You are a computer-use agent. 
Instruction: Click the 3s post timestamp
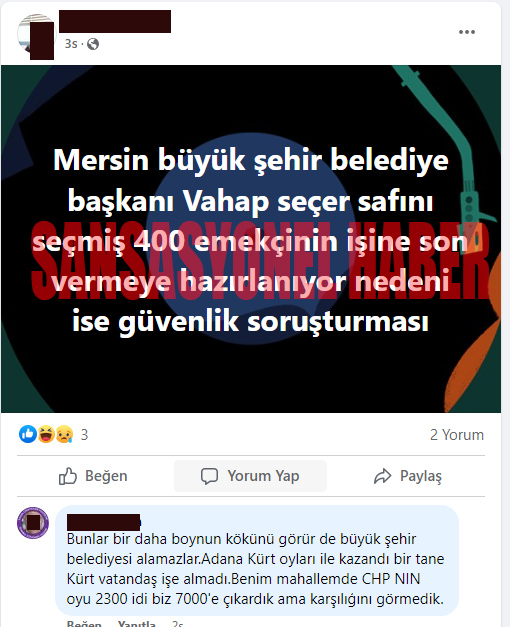tap(71, 44)
